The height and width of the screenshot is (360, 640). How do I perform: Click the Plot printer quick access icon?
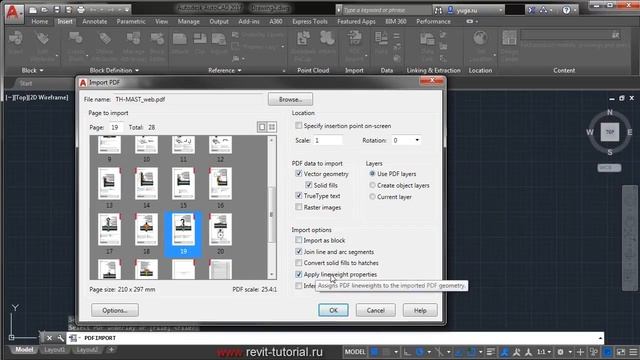(x=81, y=10)
